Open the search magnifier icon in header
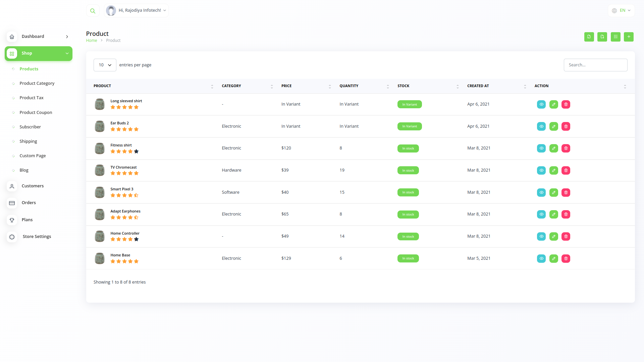 coord(93,11)
